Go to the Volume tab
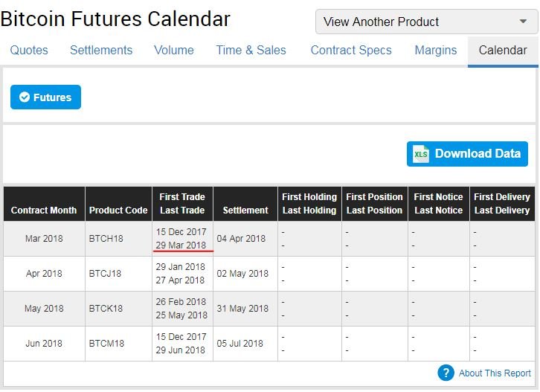The image size is (540, 392). point(174,51)
